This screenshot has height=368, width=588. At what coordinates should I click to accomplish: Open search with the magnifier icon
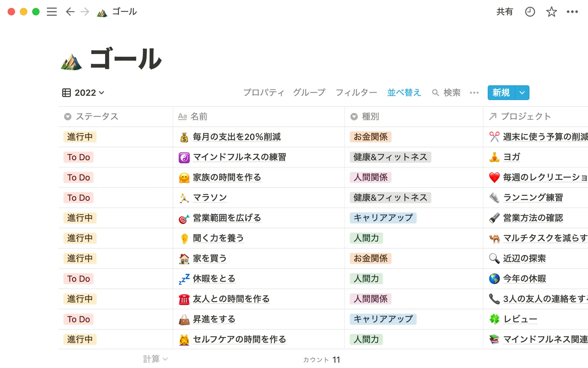(436, 93)
